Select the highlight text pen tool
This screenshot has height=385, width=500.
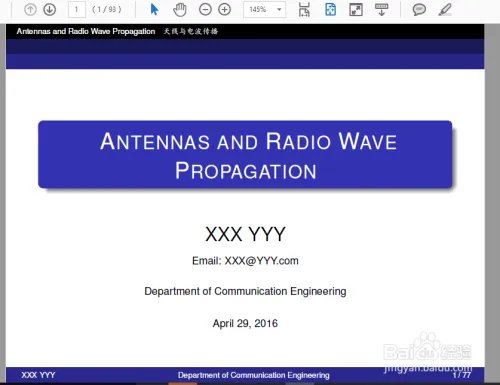point(445,9)
